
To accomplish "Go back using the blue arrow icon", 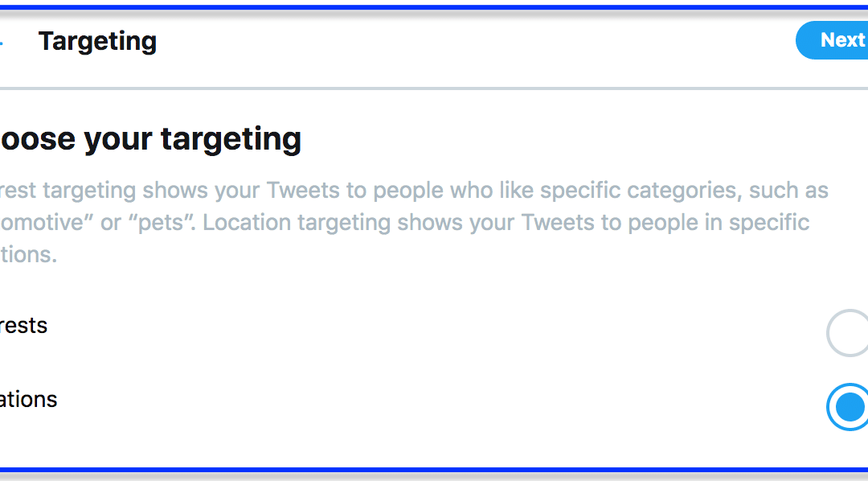I will (x=1, y=42).
